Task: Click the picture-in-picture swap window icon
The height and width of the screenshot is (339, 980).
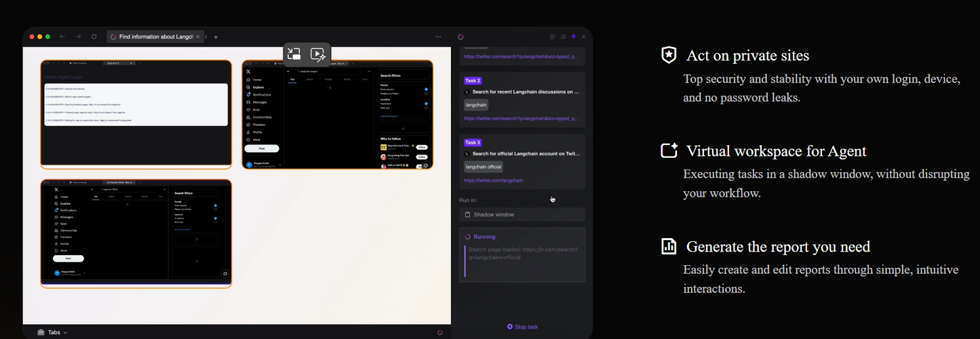Action: point(294,54)
